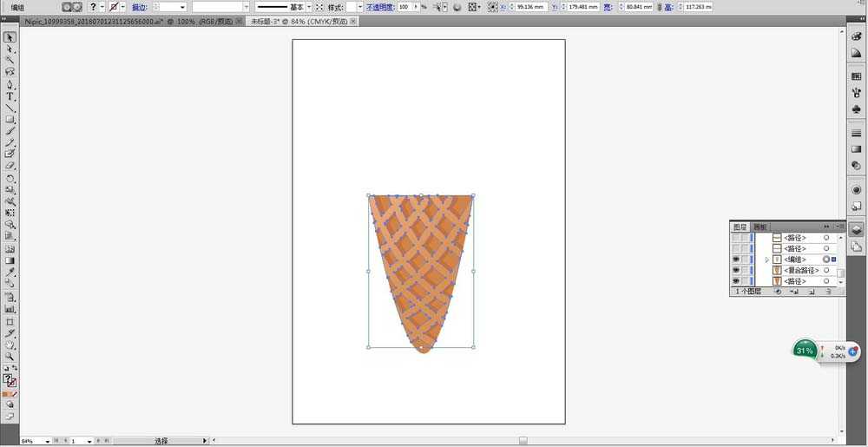Viewport: 868px width, 447px height.
Task: Select the Type tool
Action: (x=10, y=96)
